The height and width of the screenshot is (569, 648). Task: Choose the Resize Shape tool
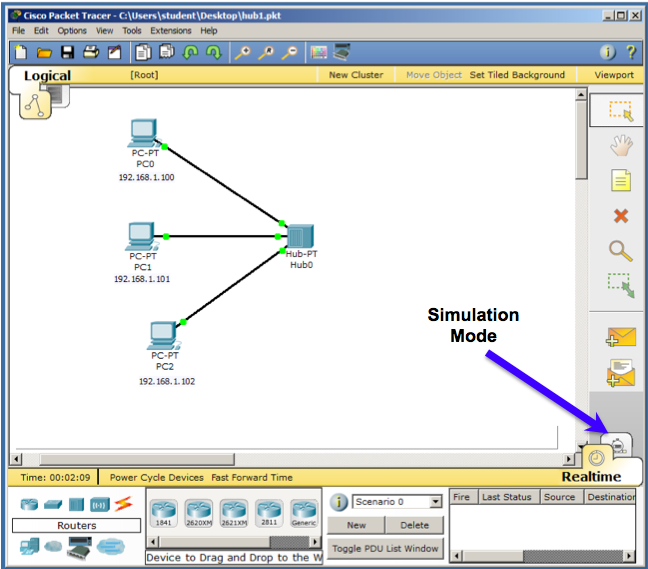click(621, 285)
